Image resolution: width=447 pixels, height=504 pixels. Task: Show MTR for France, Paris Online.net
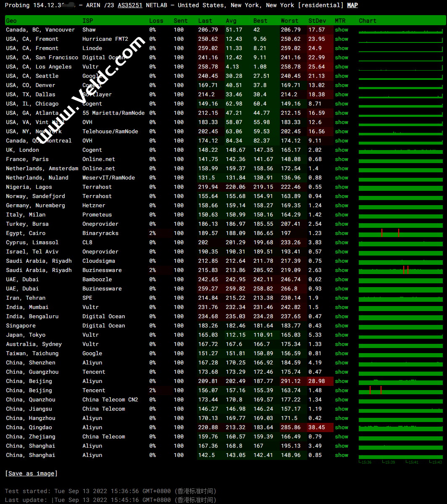pos(341,159)
